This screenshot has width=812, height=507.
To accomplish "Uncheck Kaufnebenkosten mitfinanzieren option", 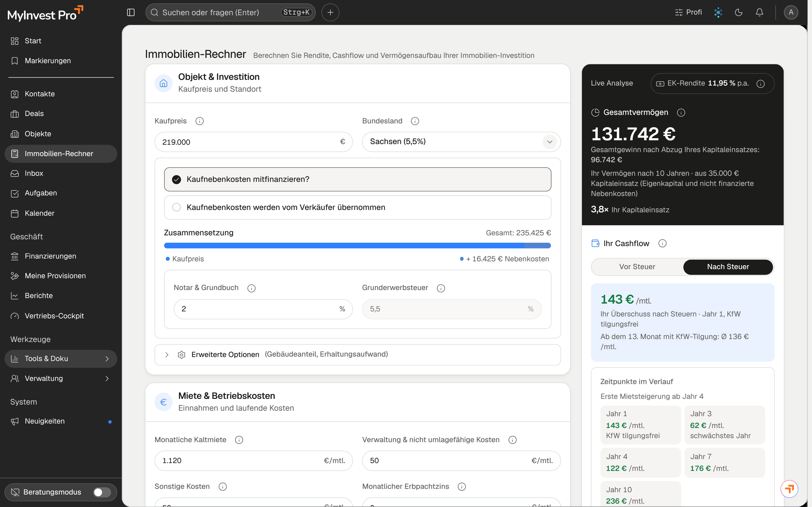I will click(x=357, y=179).
